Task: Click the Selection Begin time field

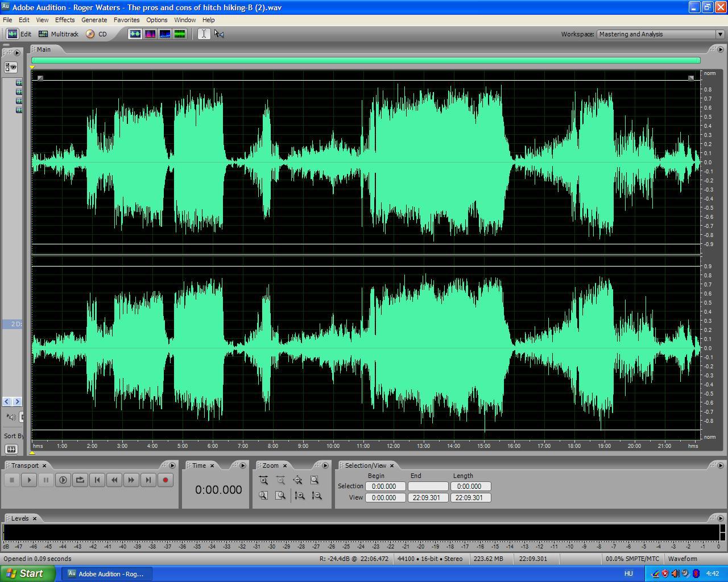Action: [385, 487]
